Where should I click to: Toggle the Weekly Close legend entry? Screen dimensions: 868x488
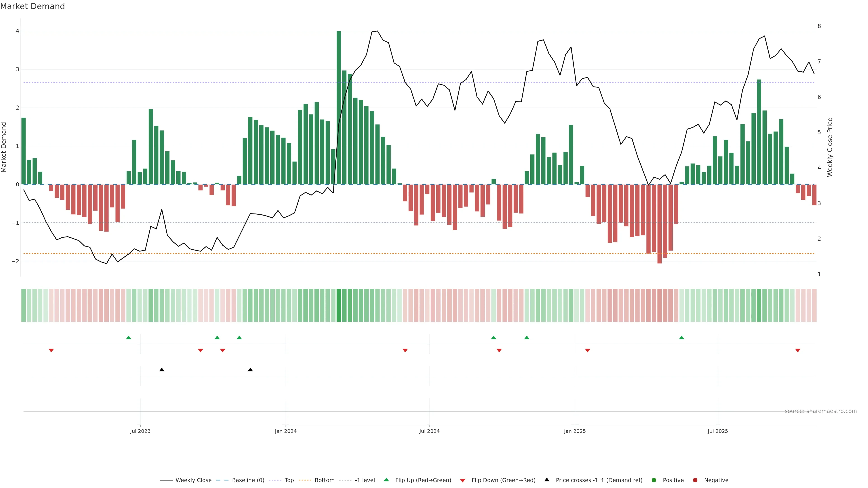coord(193,480)
